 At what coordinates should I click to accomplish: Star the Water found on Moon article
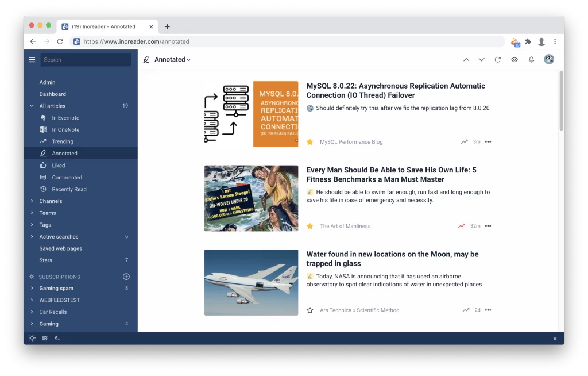(x=310, y=310)
